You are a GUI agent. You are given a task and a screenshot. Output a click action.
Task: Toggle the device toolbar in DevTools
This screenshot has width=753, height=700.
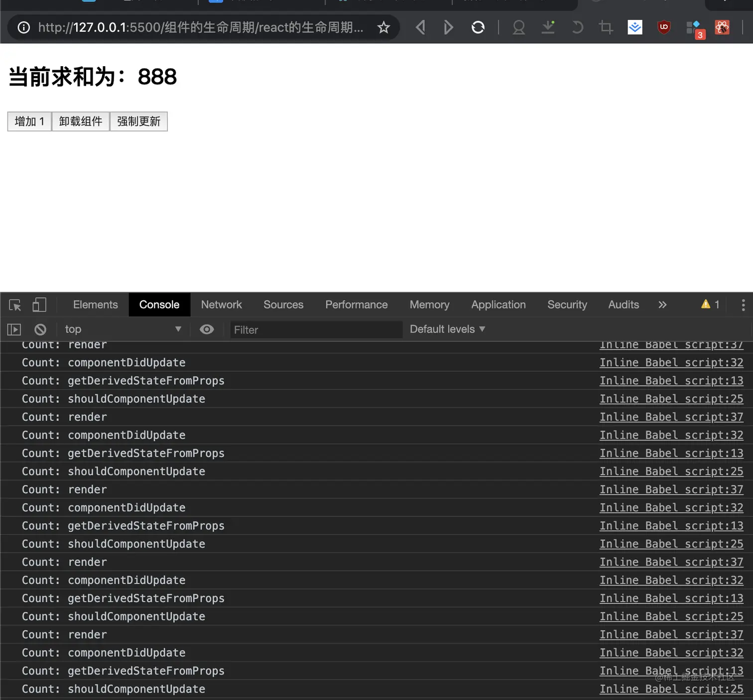(x=39, y=305)
